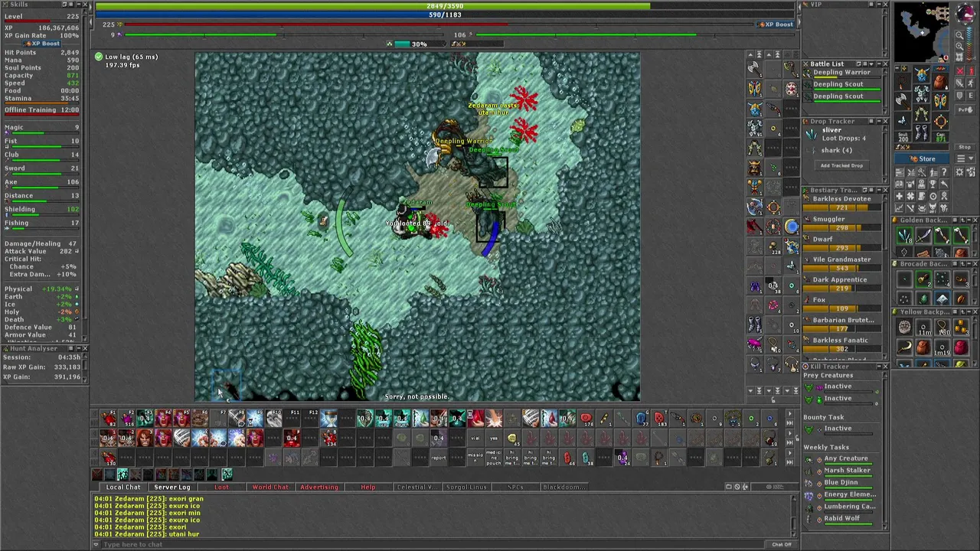This screenshot has width=980, height=551.
Task: Open the Loot chat tab
Action: click(221, 487)
